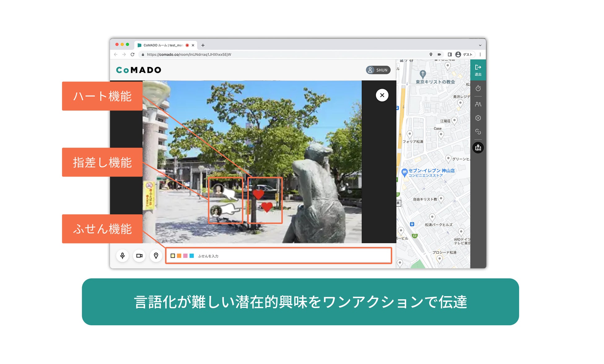Open the SHUN user profile button
Screen dimensions: 604x364
[x=378, y=70]
